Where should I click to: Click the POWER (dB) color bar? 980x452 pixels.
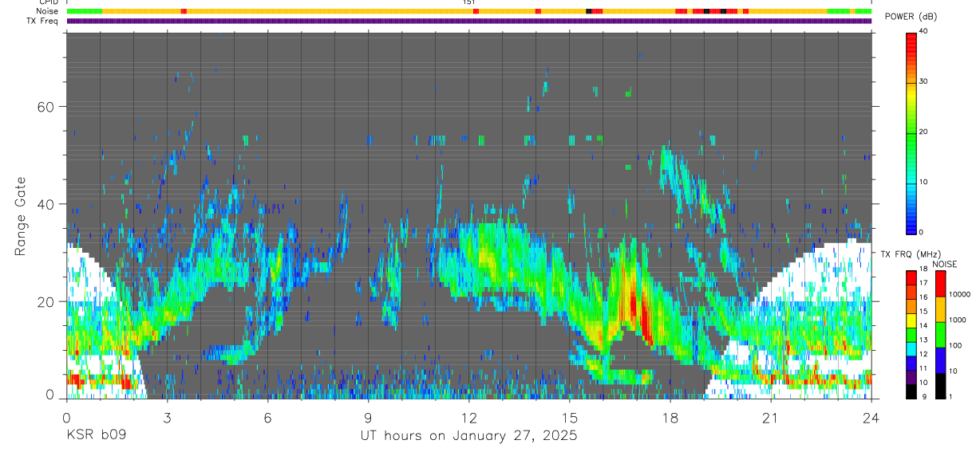911,132
